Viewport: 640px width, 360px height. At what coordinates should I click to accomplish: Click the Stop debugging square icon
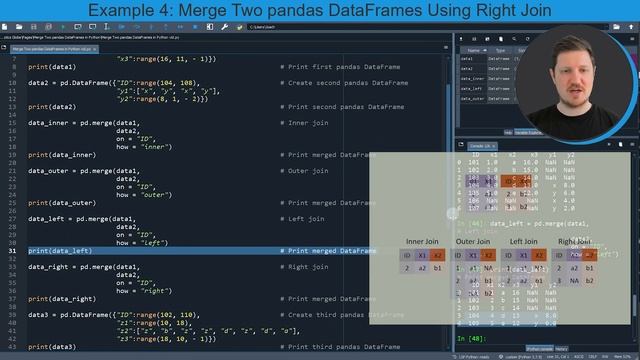click(x=195, y=27)
